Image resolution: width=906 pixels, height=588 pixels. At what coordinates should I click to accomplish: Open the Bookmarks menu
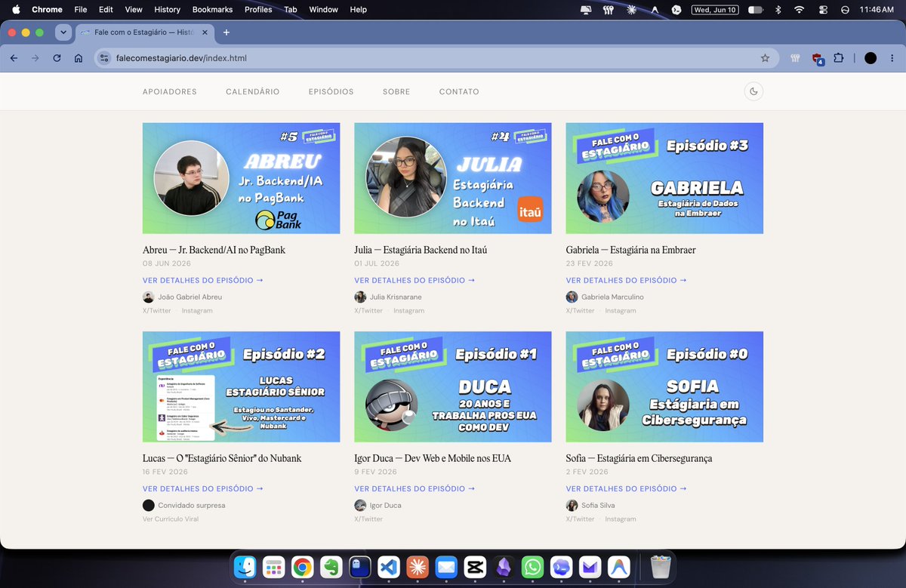pos(212,10)
